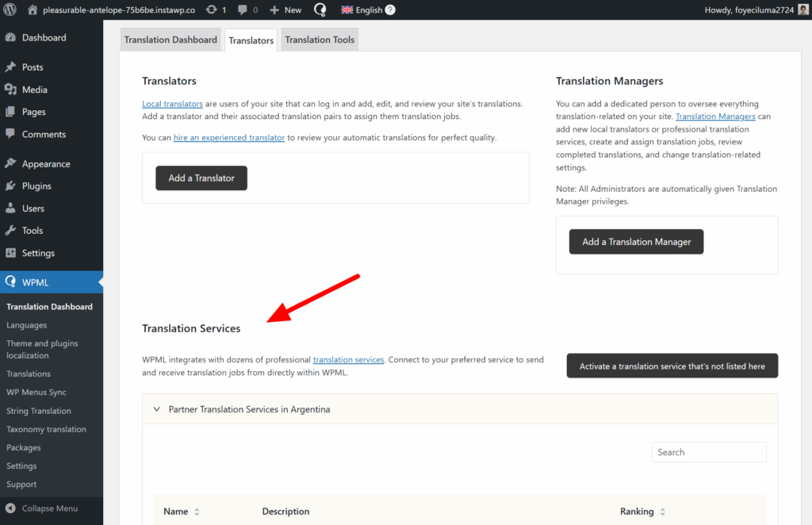
Task: Click the WPML icon in the top toolbar
Action: tap(320, 10)
